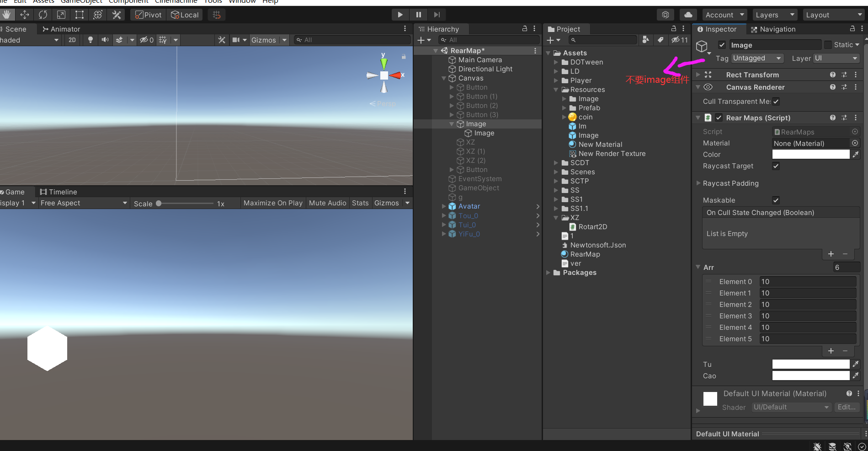
Task: Expand Raycast Padding section
Action: (698, 183)
